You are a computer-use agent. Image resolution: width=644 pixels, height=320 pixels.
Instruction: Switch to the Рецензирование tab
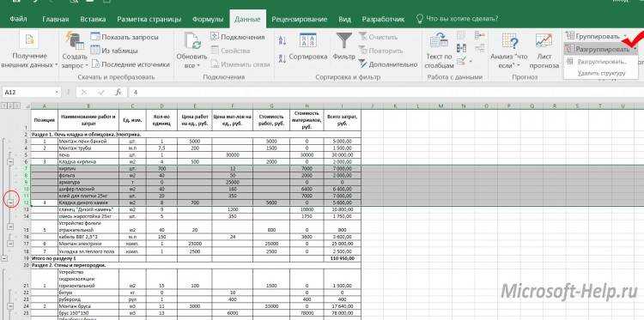pyautogui.click(x=300, y=19)
